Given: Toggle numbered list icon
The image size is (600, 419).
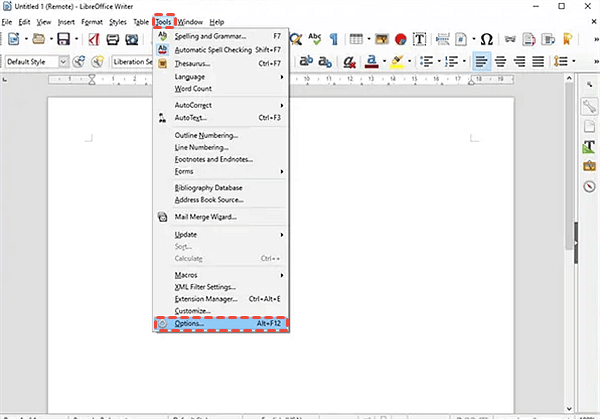Looking at the screenshot, I should tap(452, 62).
